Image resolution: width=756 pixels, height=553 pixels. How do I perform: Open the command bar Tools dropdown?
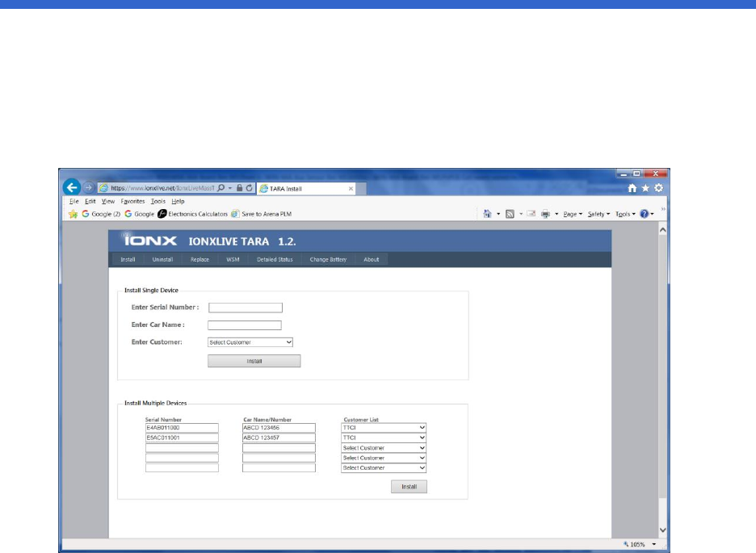625,214
